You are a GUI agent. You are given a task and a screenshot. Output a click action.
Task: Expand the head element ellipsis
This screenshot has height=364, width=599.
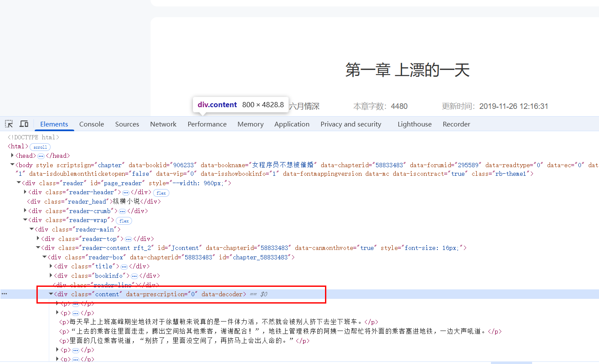(x=41, y=156)
